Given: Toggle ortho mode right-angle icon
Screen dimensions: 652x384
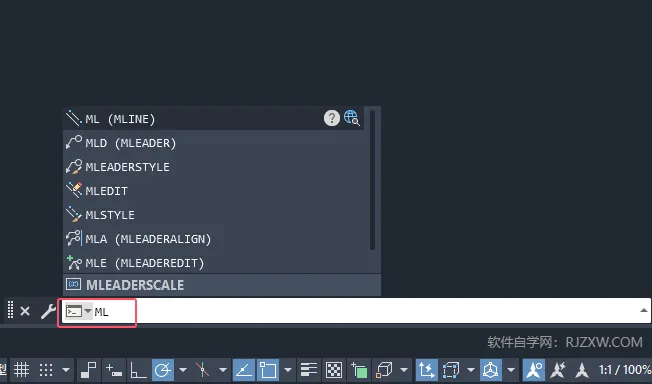Looking at the screenshot, I should pos(138,369).
